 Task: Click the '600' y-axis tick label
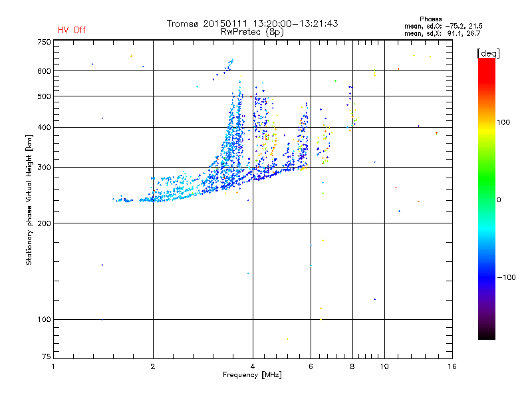[x=44, y=71]
